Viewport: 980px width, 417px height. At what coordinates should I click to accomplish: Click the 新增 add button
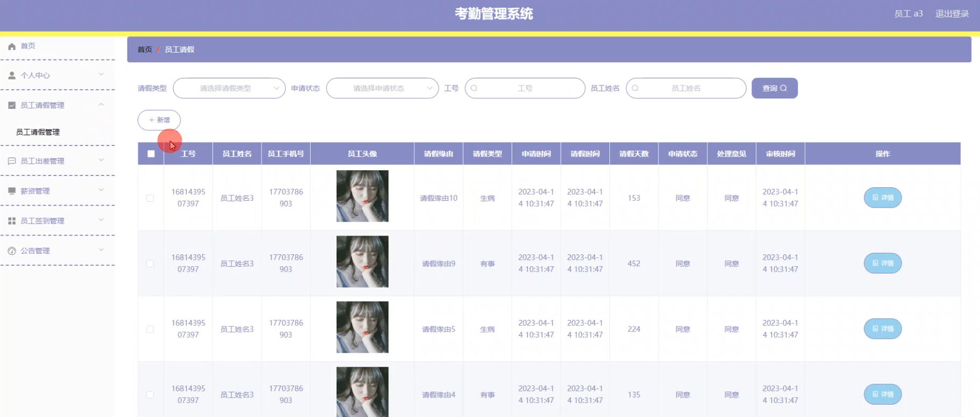pyautogui.click(x=159, y=120)
